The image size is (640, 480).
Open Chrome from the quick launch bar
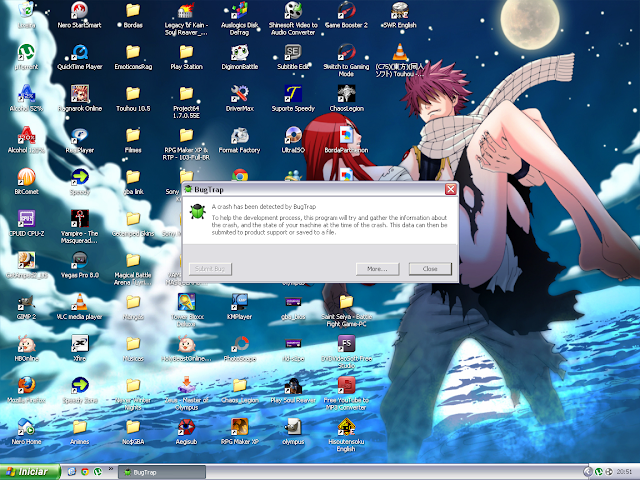(x=85, y=472)
